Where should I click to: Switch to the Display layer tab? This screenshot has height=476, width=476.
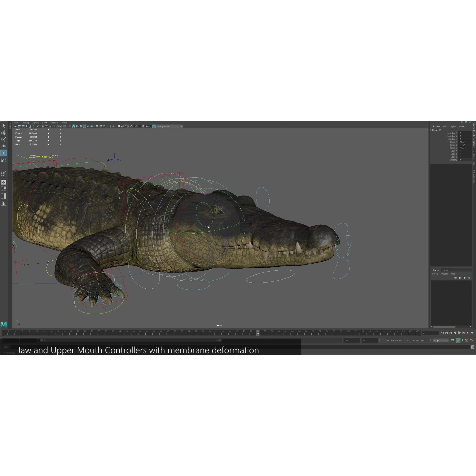[436, 270]
